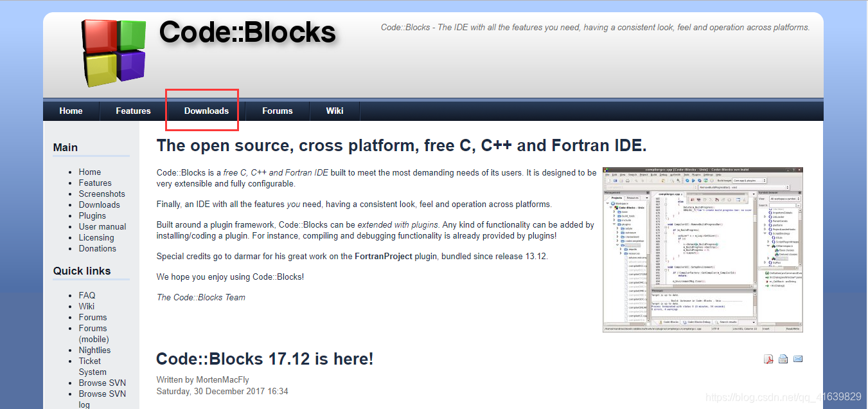Image resolution: width=868 pixels, height=409 pixels.
Task: Open the Downloads tab in the navigation bar
Action: (x=206, y=111)
